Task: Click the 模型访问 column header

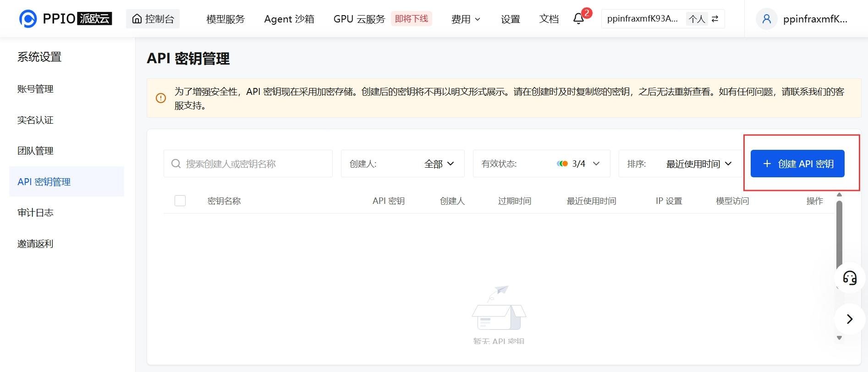Action: [x=732, y=201]
